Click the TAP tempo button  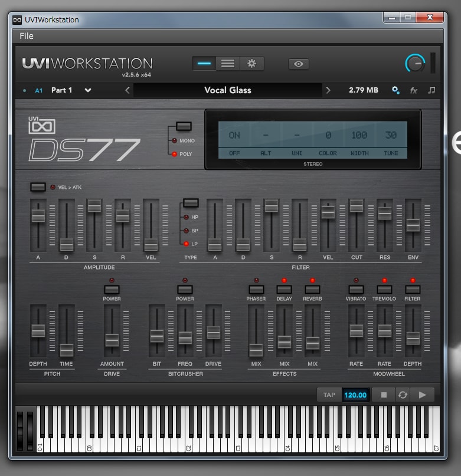pos(329,395)
